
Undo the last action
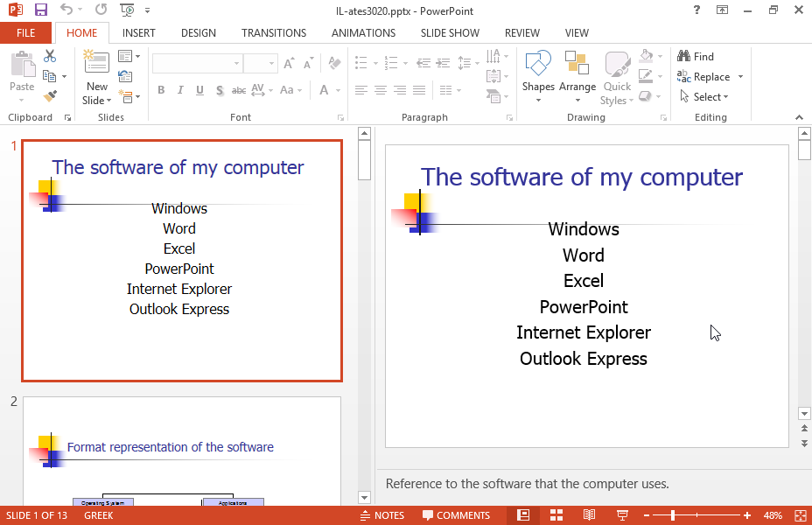click(66, 10)
